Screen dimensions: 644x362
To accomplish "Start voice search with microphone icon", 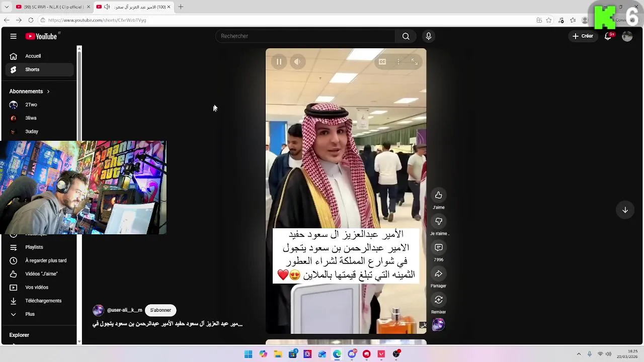I will [x=429, y=36].
